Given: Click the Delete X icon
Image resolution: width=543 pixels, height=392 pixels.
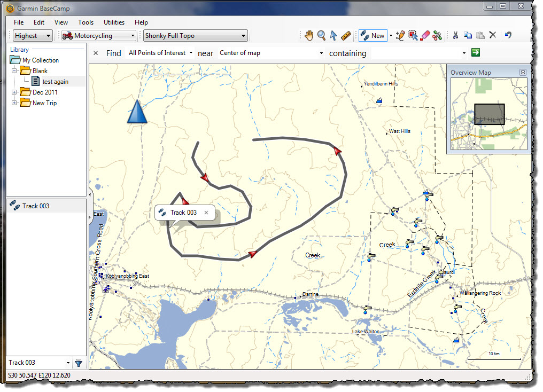Looking at the screenshot, I should 492,35.
